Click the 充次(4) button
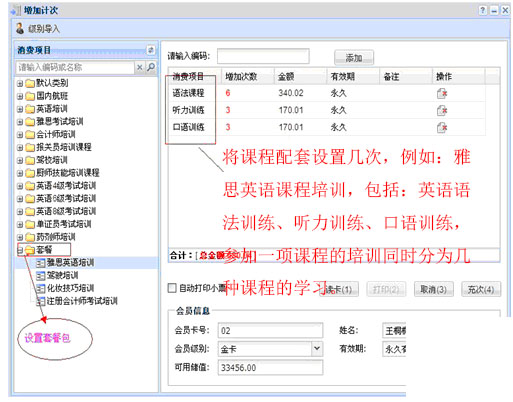The height and width of the screenshot is (402, 513). tap(481, 289)
